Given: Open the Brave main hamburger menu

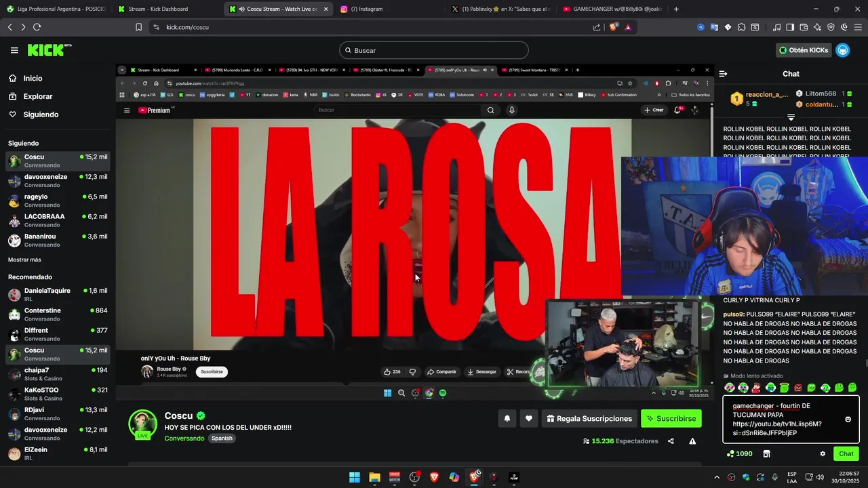Looking at the screenshot, I should (858, 27).
